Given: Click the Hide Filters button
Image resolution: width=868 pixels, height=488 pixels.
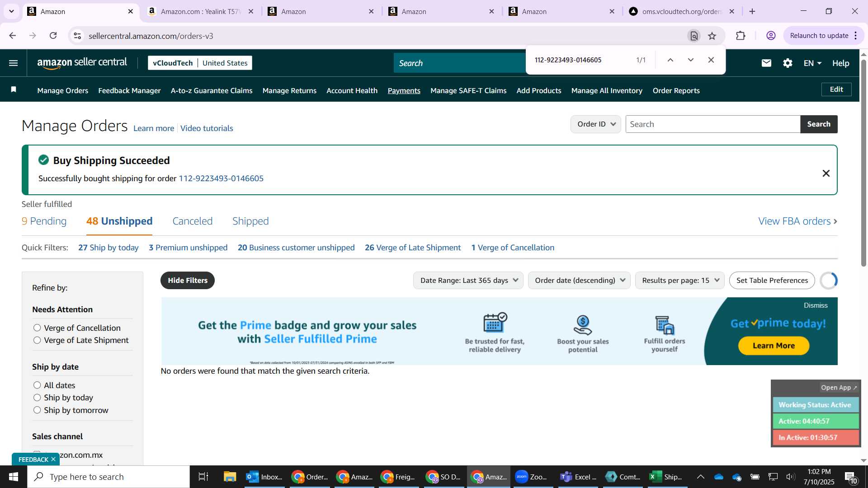Looking at the screenshot, I should click(x=188, y=280).
